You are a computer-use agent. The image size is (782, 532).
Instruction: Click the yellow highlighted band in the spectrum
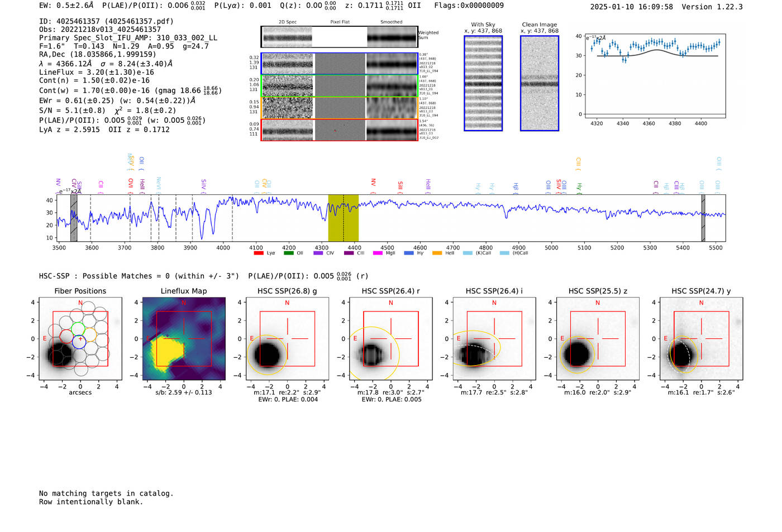(344, 218)
